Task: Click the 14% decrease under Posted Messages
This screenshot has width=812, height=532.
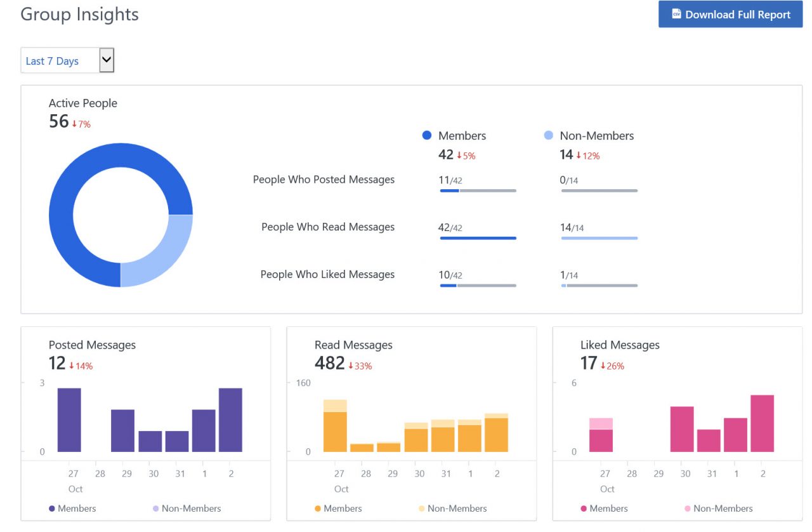Action: click(x=81, y=366)
